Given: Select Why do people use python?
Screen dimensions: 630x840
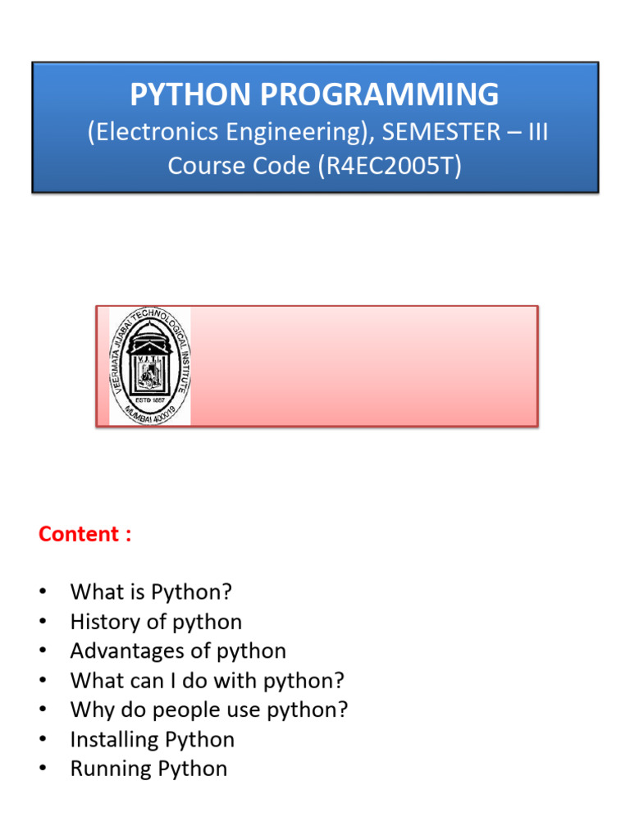Looking at the screenshot, I should coord(209,710).
